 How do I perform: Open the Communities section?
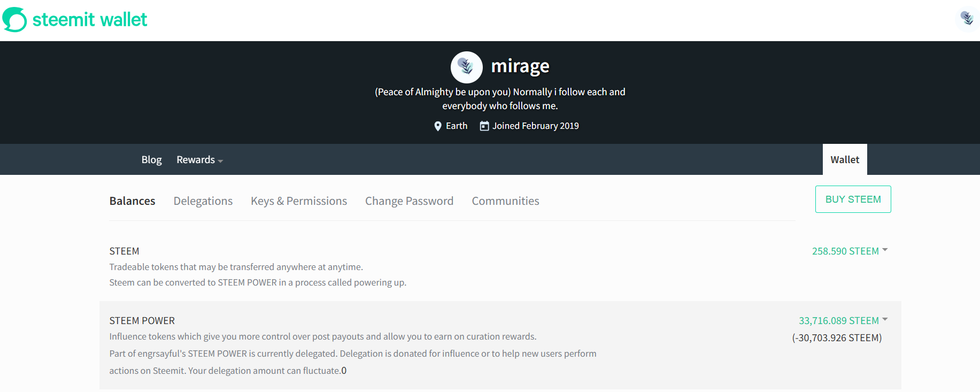[505, 201]
